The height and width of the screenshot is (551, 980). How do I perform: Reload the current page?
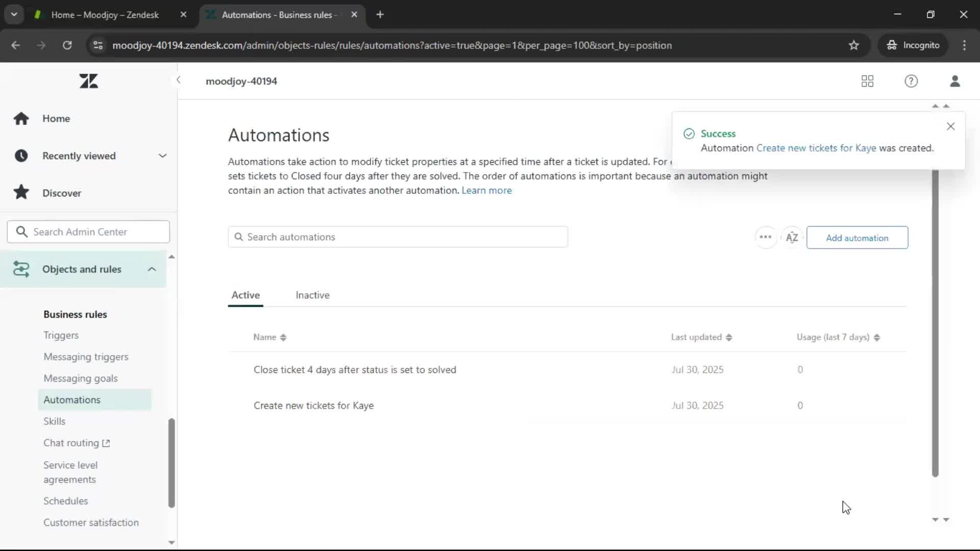coord(67,45)
